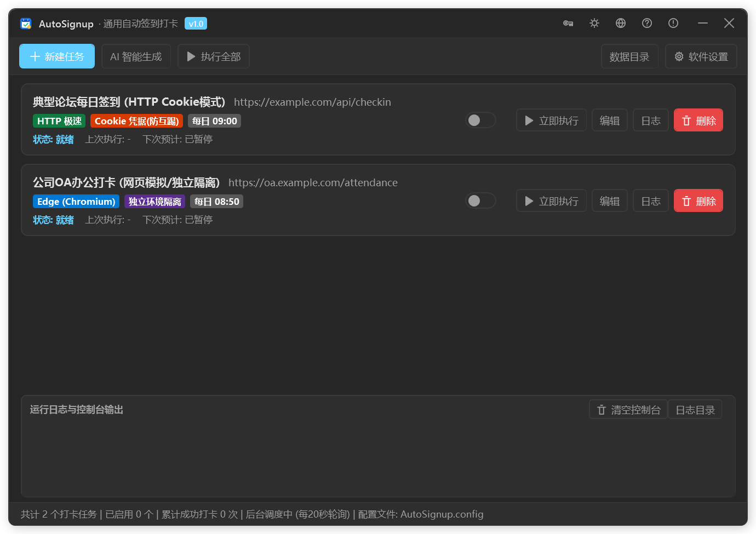
Task: Click the 公司OA办公打卡 task title
Action: click(x=126, y=182)
